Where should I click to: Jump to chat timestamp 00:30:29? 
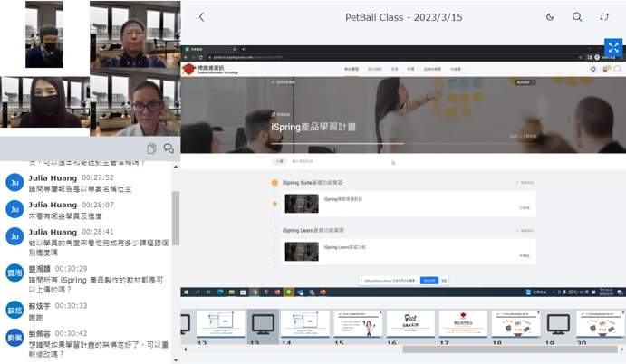[x=71, y=269]
